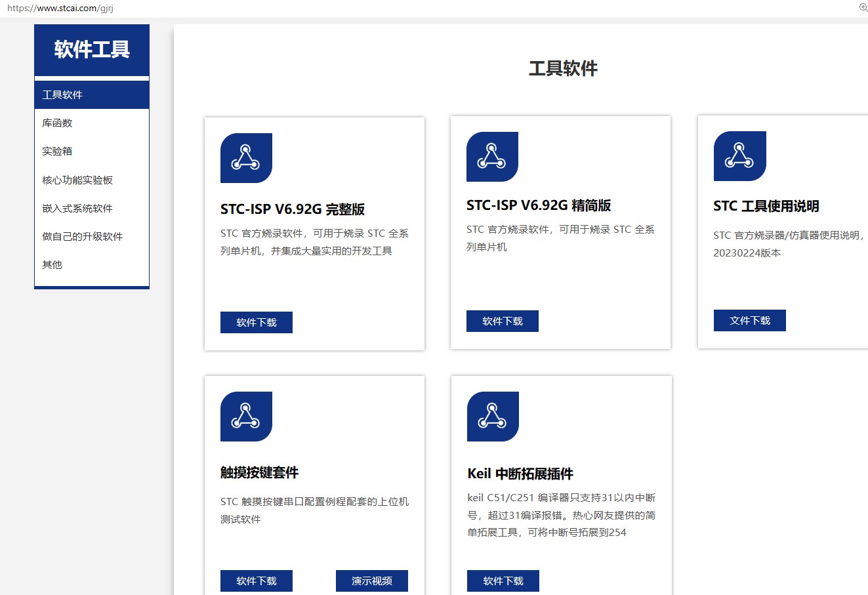
Task: Click the zoom magnifier icon in address bar
Action: click(x=863, y=8)
